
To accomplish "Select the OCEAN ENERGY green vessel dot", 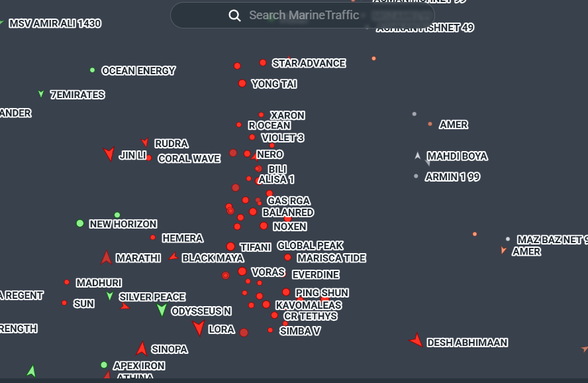I will tap(92, 70).
